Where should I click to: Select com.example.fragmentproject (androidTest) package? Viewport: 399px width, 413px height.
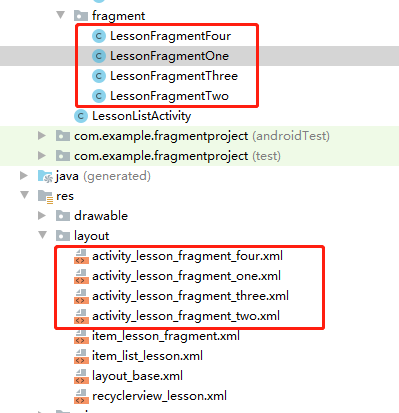[x=202, y=136]
